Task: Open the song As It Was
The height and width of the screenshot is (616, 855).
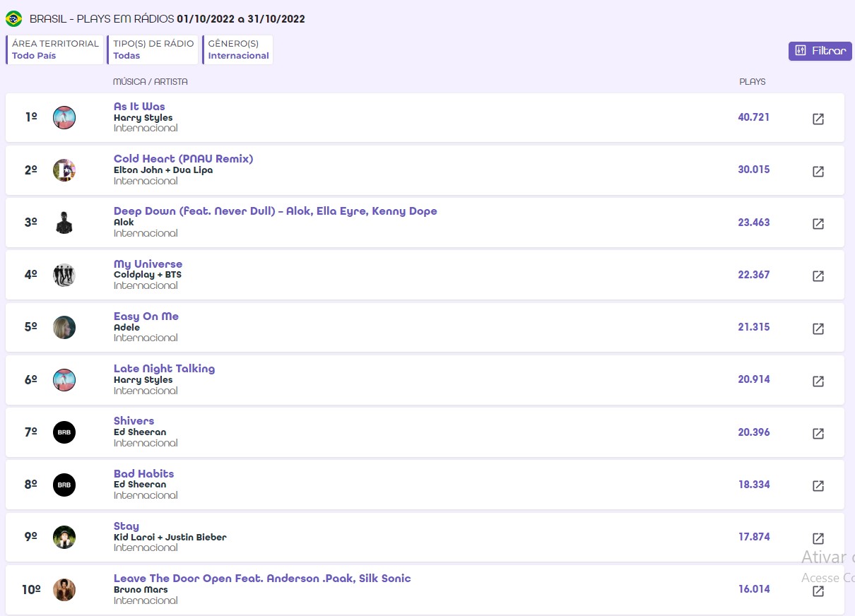Action: [139, 107]
